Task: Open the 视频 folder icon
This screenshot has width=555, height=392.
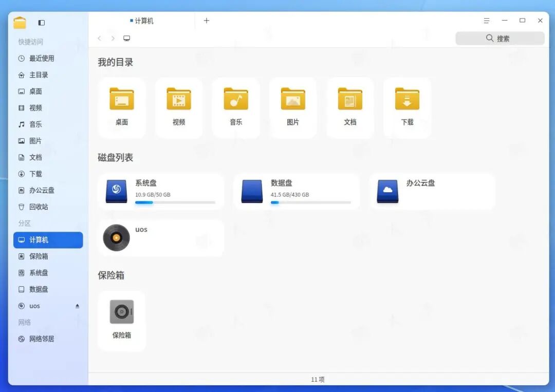Action: point(179,99)
